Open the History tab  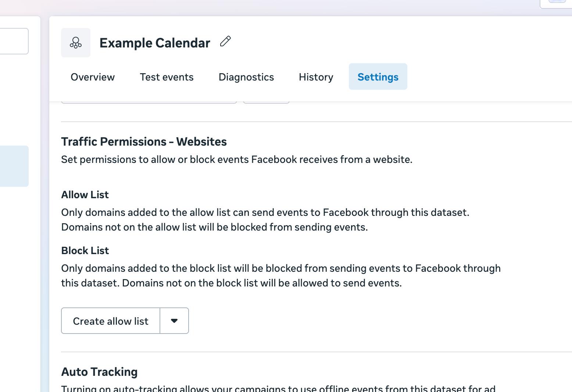coord(316,77)
